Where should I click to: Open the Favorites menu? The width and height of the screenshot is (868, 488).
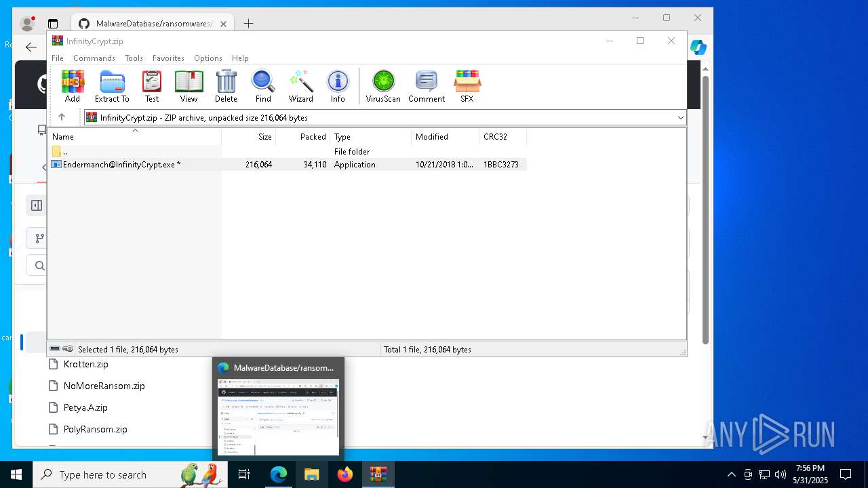(x=168, y=58)
